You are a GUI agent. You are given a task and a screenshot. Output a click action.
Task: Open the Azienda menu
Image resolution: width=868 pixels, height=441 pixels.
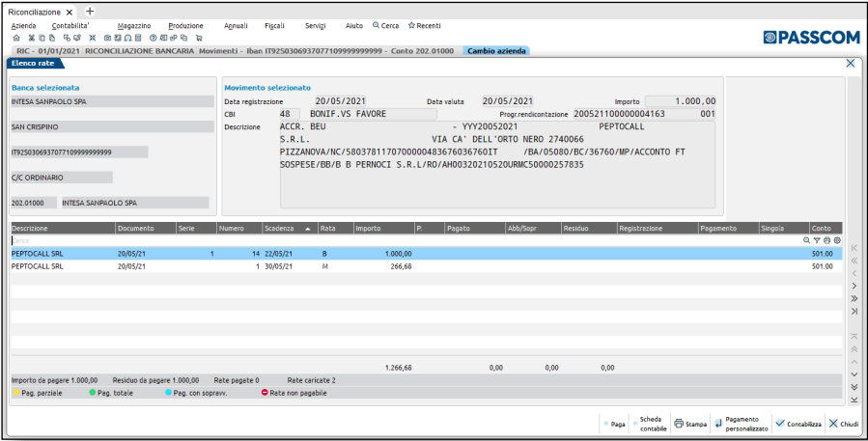(x=24, y=26)
